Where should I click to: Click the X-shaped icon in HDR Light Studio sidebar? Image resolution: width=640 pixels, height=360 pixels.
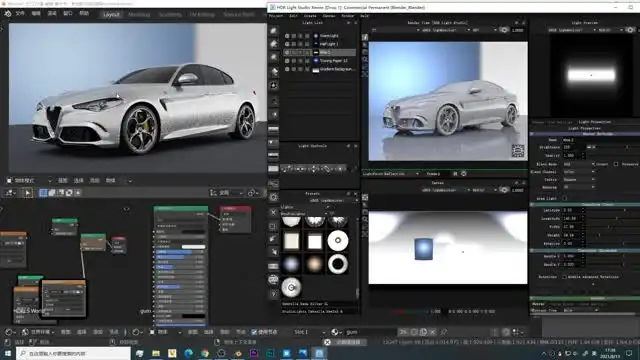click(x=273, y=212)
